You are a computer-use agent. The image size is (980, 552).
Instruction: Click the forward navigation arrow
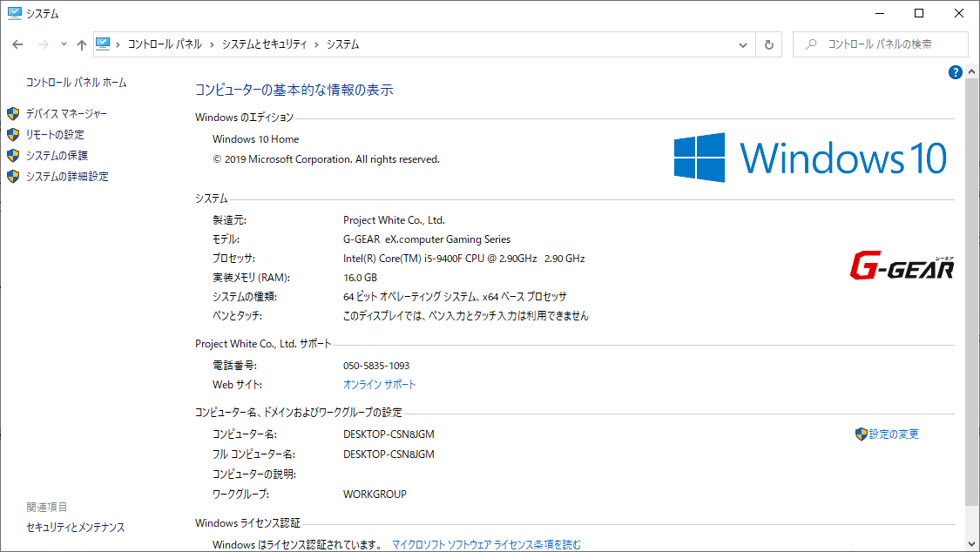44,44
